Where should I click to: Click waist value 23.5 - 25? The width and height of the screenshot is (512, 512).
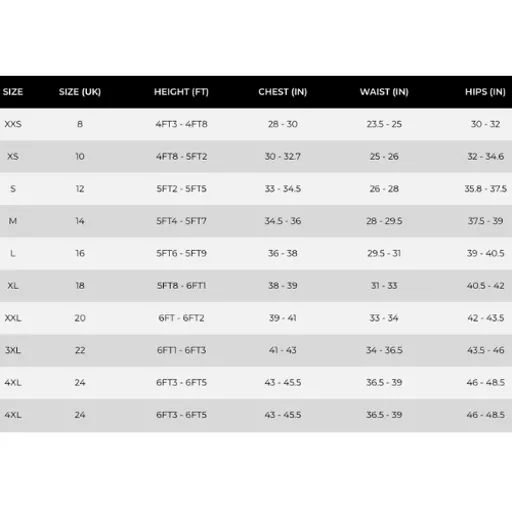(384, 124)
